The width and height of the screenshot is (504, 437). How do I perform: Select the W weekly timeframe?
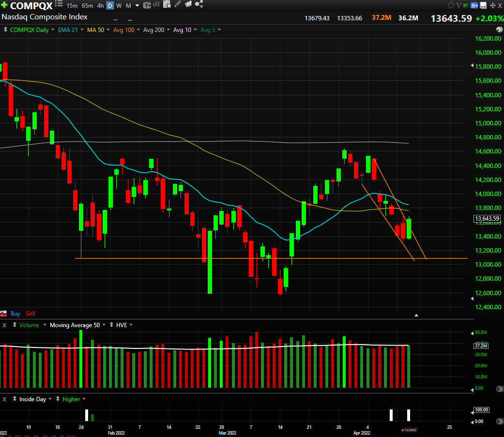point(119,6)
